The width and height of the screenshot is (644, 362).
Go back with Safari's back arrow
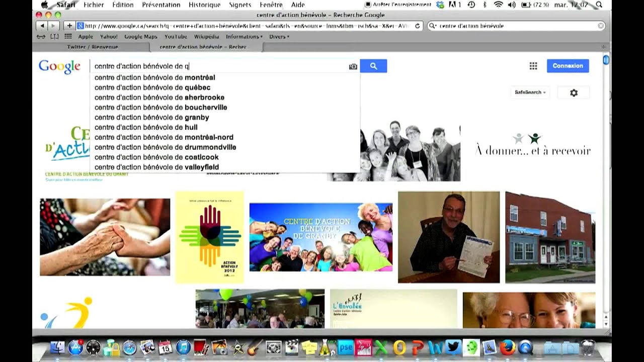click(x=42, y=26)
